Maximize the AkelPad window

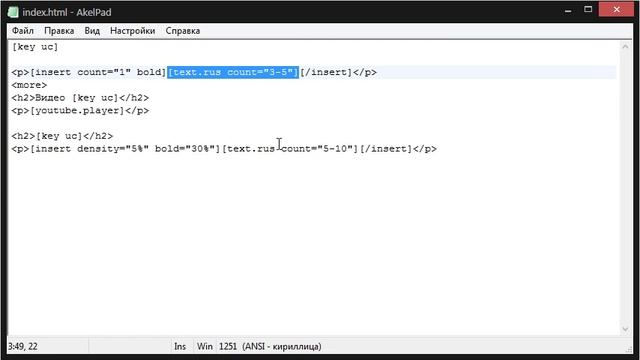[x=588, y=10]
